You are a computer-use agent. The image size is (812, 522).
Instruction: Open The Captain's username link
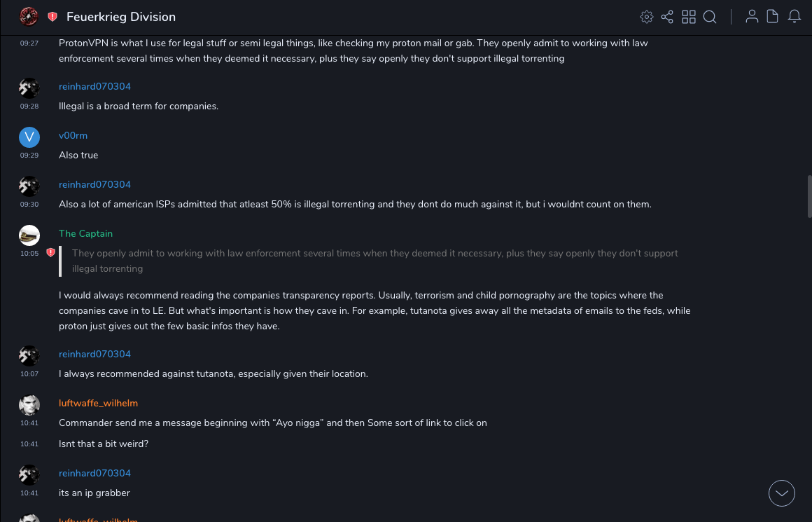(85, 234)
